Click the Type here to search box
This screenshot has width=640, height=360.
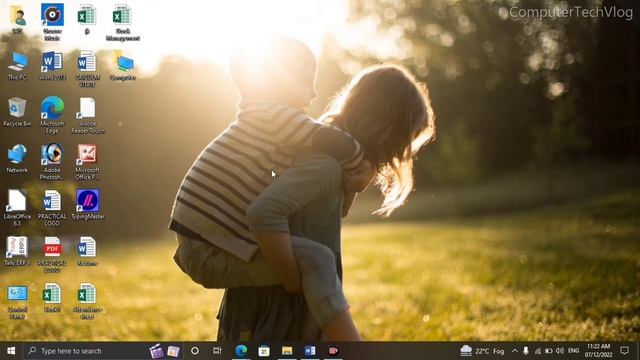tap(103, 351)
